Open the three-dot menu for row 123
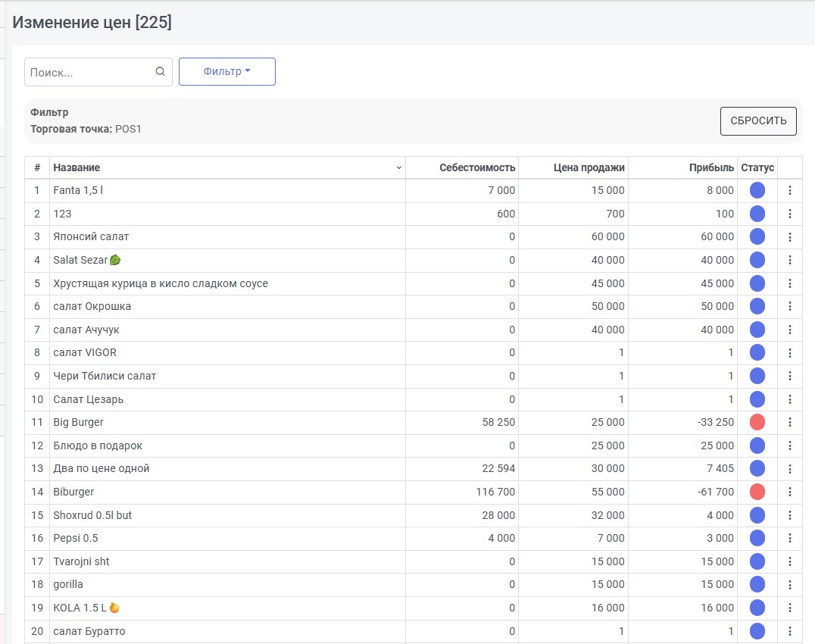 [x=789, y=214]
